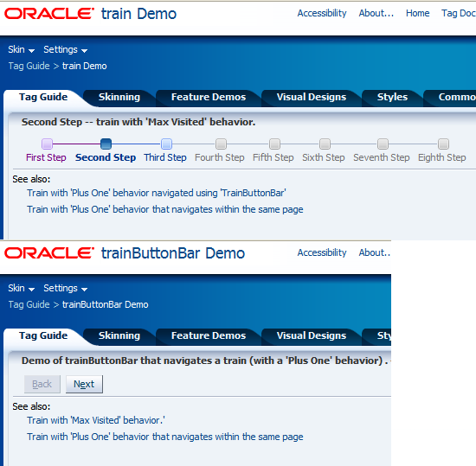
Task: Click the Fourth Step train stop icon
Action: pos(221,144)
